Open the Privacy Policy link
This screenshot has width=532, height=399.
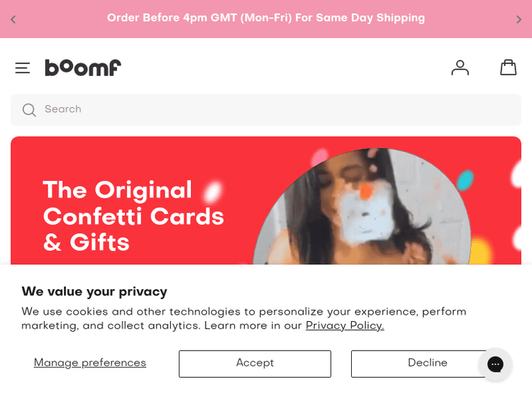tap(345, 326)
